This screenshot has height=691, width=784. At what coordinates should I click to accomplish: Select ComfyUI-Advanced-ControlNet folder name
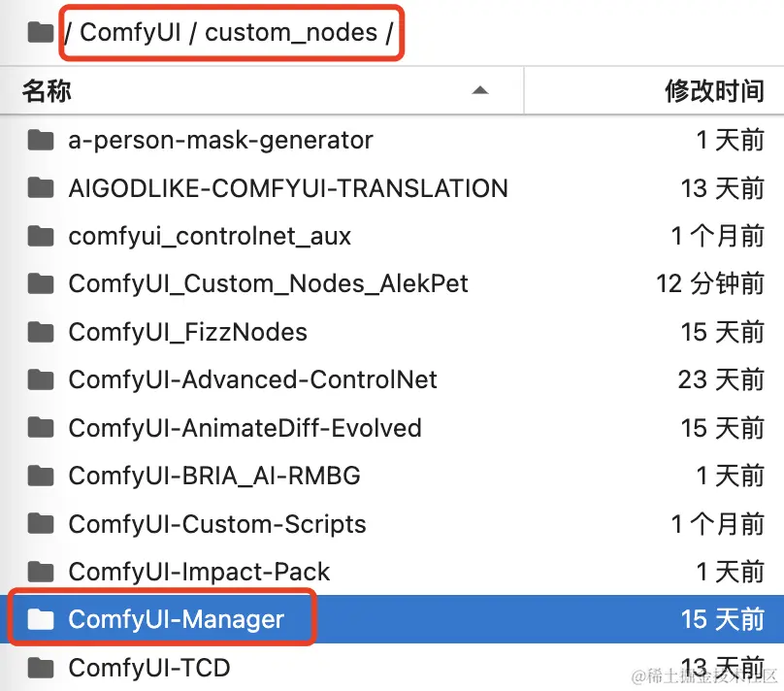(x=252, y=379)
